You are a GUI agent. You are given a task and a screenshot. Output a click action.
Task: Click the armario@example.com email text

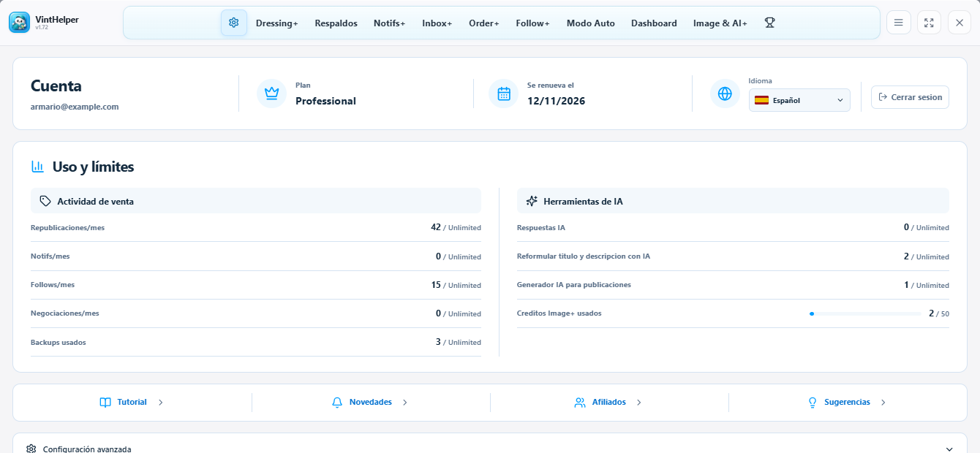point(75,107)
